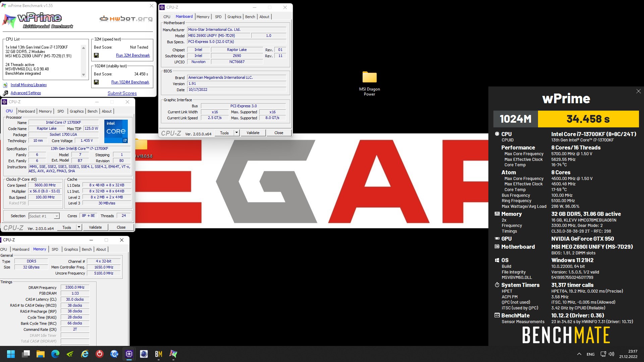This screenshot has width=644, height=362.
Task: Open the MSI Dragon Power desktop folder
Action: 369,83
